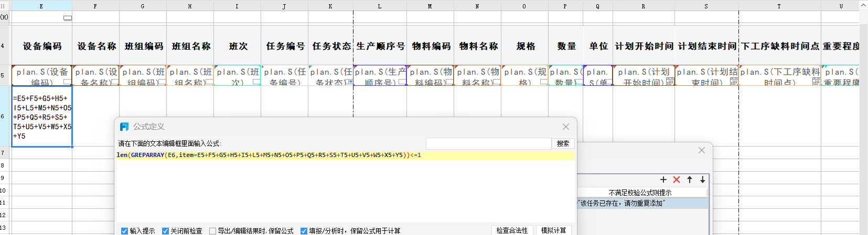Click the text widget icon in 设备编码 data cell
Viewport: 868px width, 235px height.
[x=67, y=82]
